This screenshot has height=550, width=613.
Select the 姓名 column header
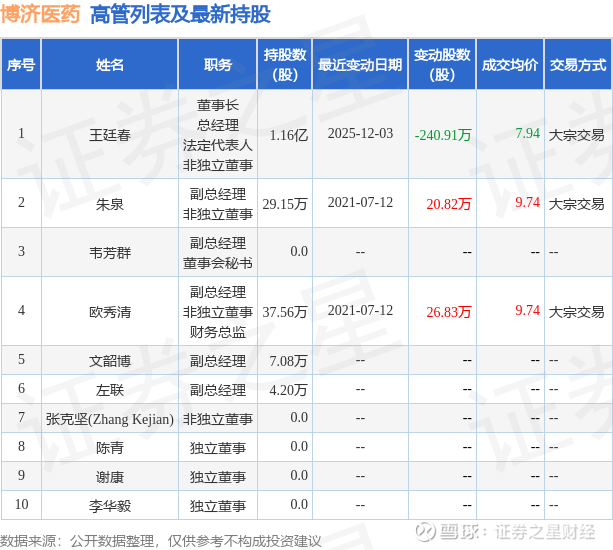pyautogui.click(x=110, y=64)
